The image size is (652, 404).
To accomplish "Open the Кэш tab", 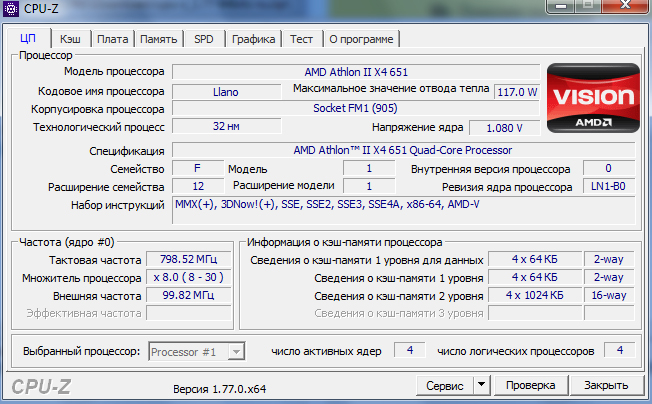I will (70, 39).
